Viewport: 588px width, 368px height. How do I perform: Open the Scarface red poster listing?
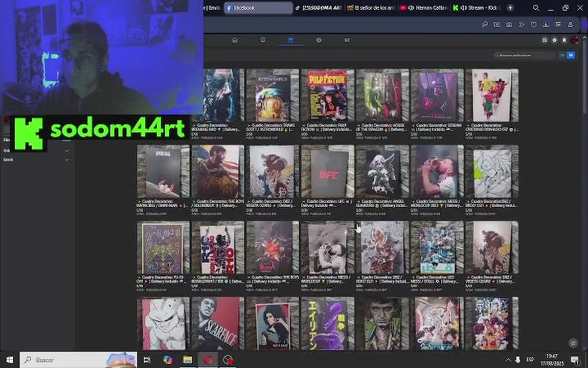click(218, 324)
